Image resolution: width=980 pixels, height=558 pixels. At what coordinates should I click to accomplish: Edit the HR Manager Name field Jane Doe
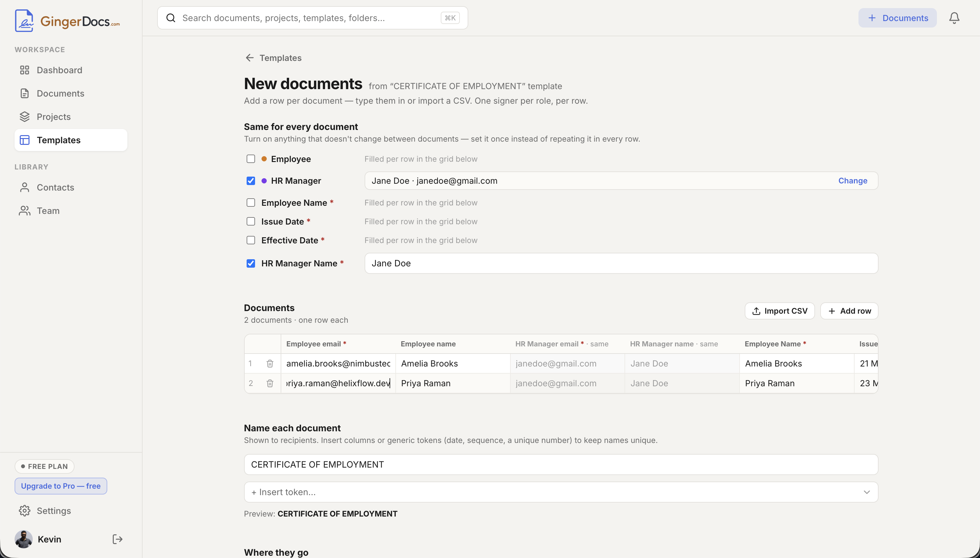pos(621,263)
